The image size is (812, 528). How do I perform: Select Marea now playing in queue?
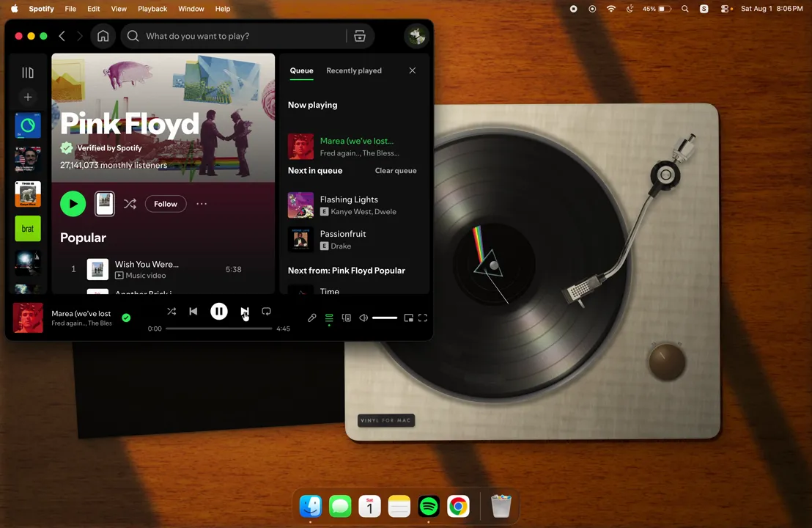coord(354,146)
